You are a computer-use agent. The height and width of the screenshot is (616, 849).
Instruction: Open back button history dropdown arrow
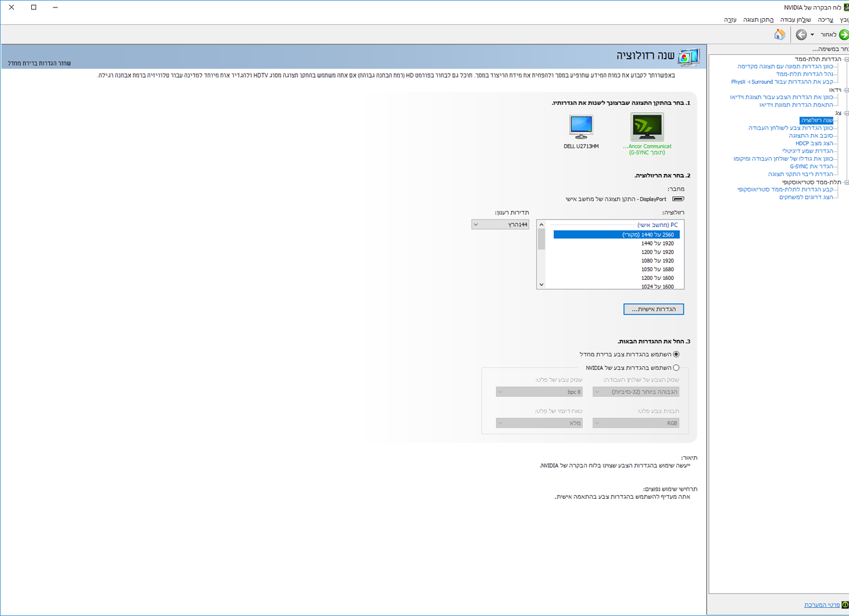coord(812,35)
